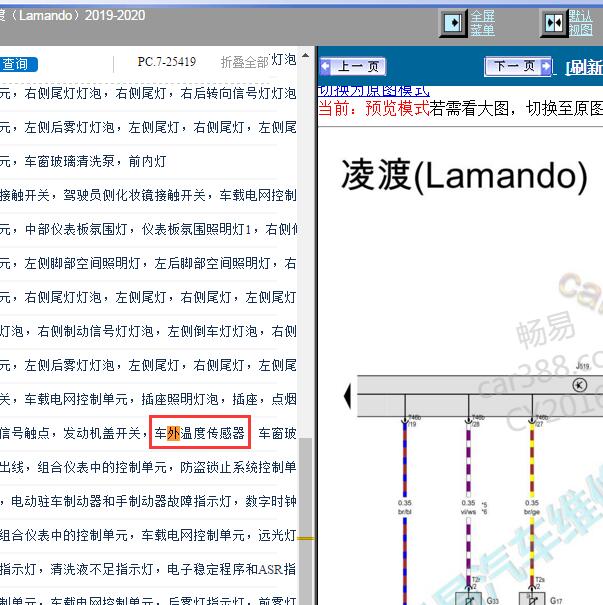Click the scroll-up arrow of the list
Image resolution: width=603 pixels, height=605 pixels.
click(306, 56)
